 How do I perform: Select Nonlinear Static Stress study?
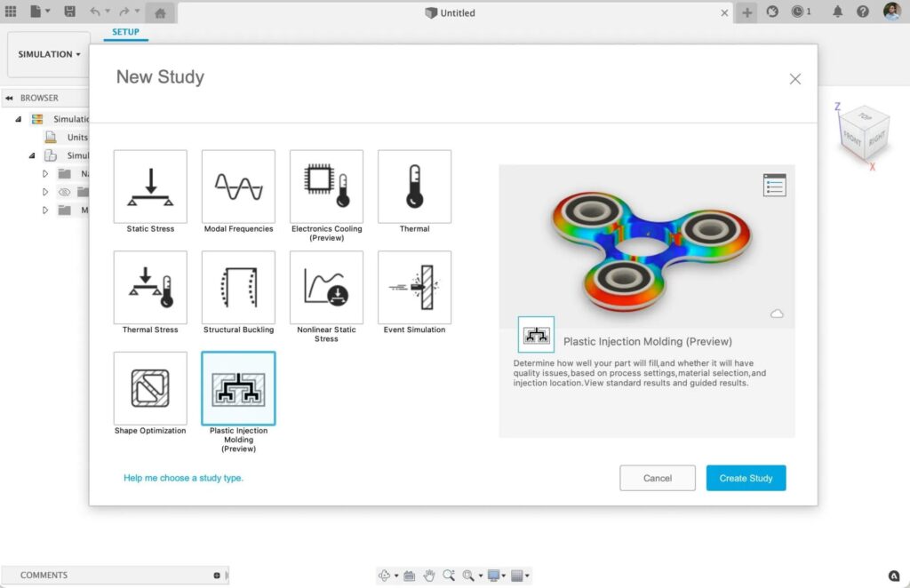click(327, 288)
